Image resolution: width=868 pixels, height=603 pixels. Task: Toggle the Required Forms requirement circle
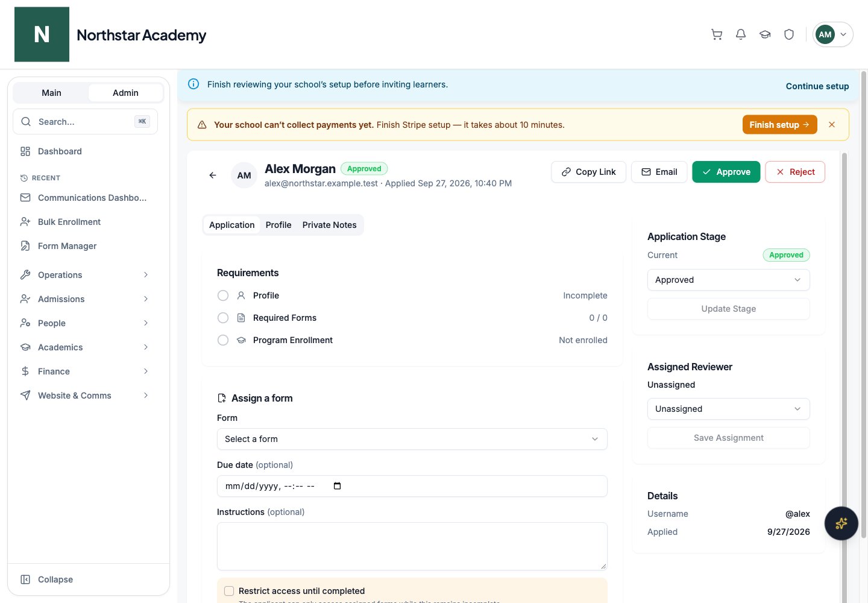tap(223, 318)
